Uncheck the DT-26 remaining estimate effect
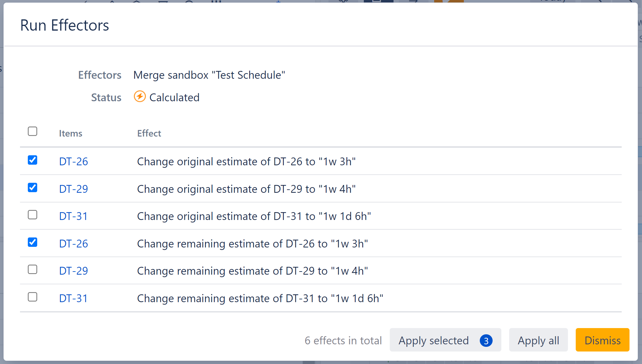642x364 pixels. [33, 242]
